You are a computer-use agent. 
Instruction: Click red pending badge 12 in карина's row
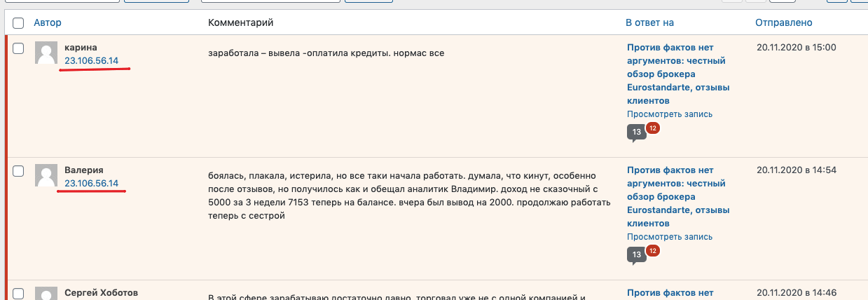coord(652,128)
